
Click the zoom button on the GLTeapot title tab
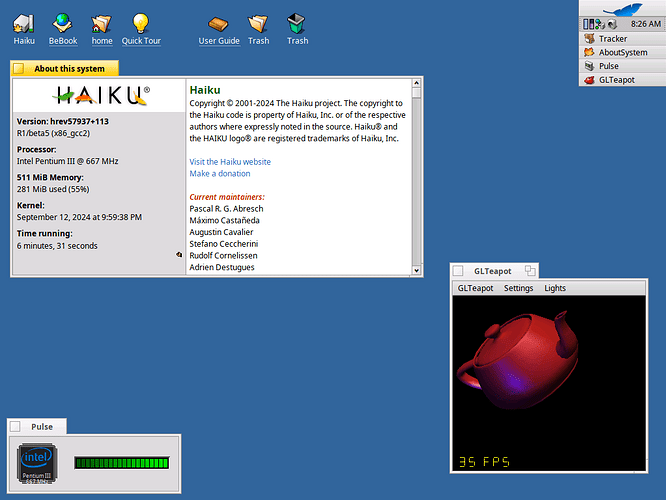point(530,271)
